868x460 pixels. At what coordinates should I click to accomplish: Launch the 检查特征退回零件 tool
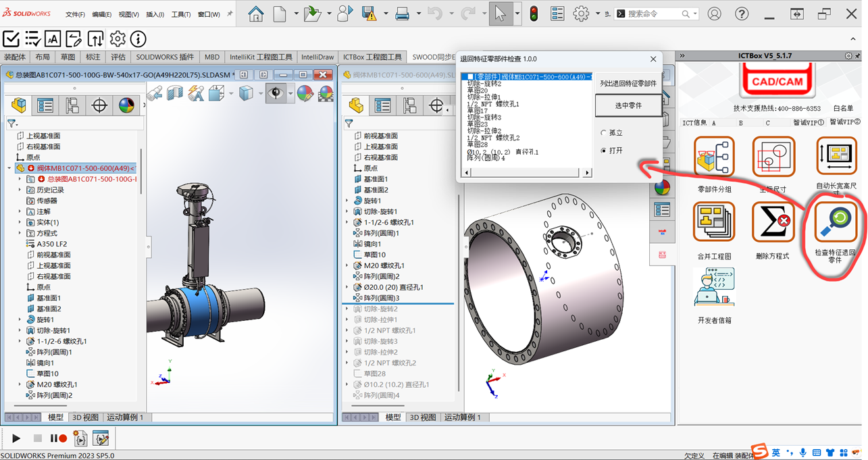click(835, 222)
